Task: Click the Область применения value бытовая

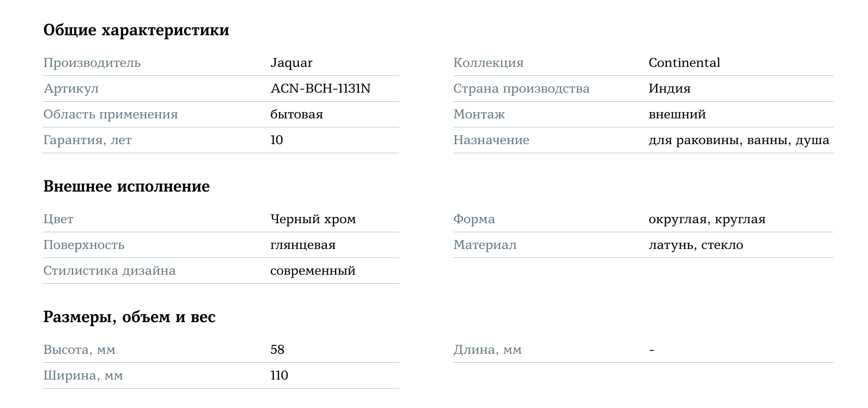Action: [x=297, y=114]
